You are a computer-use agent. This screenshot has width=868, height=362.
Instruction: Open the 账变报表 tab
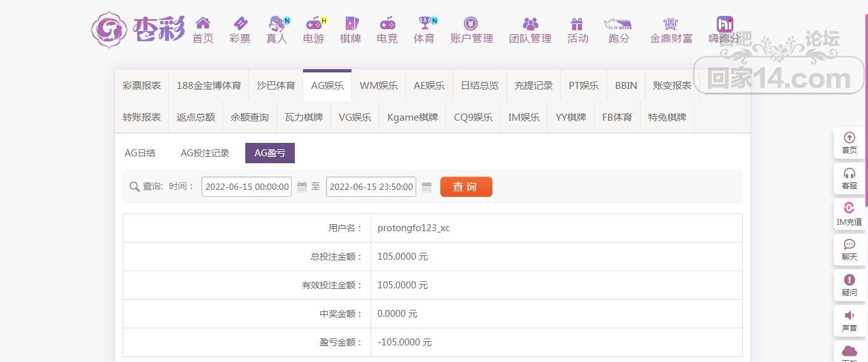[x=672, y=85]
